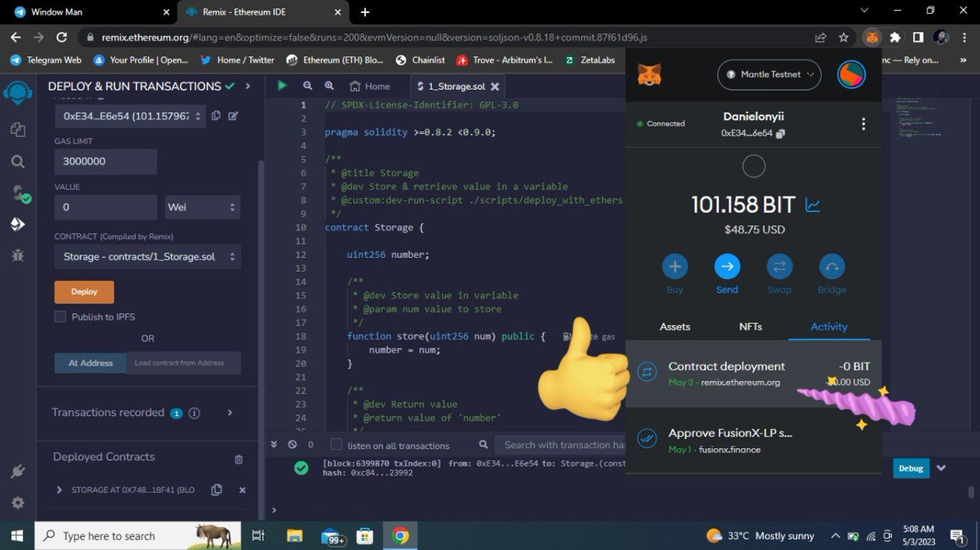Open the contract selector Storage dropdown

[147, 256]
